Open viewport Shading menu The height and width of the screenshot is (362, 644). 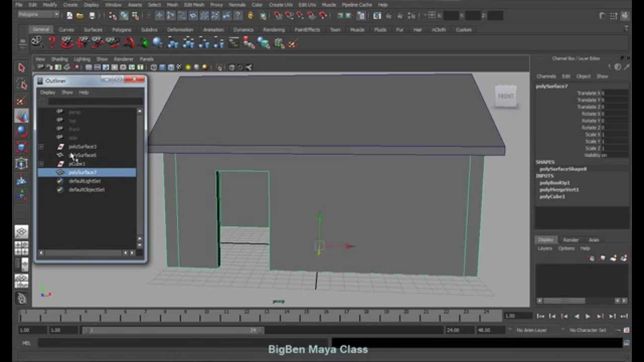[x=59, y=59]
